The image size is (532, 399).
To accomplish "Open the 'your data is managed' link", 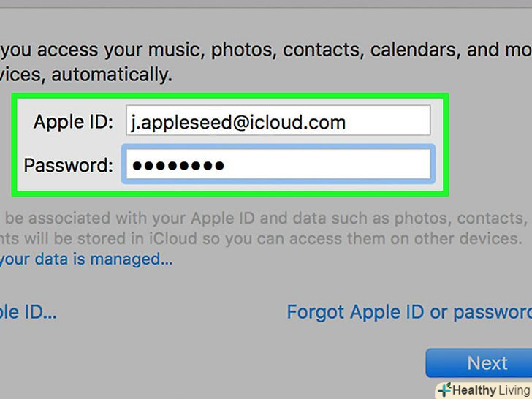I will click(x=86, y=259).
